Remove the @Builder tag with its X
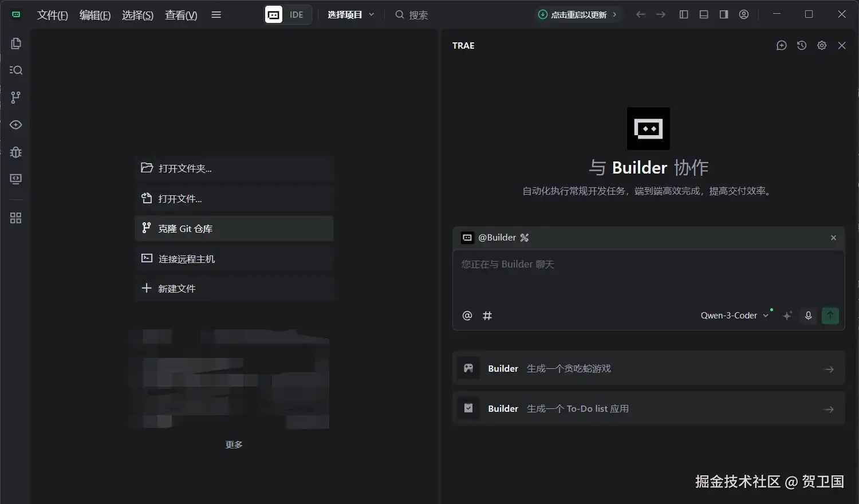 pos(833,238)
